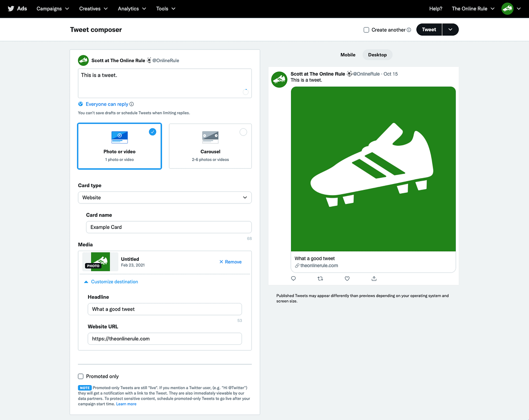Check the Promoted only checkbox

tap(81, 376)
